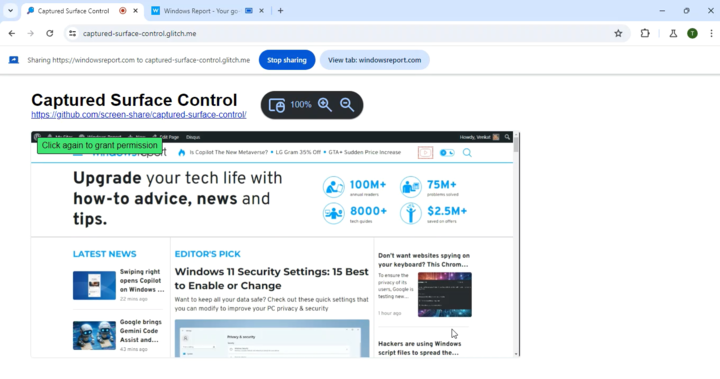The height and width of the screenshot is (379, 720).
Task: Open a new tab with plus button
Action: point(281,11)
